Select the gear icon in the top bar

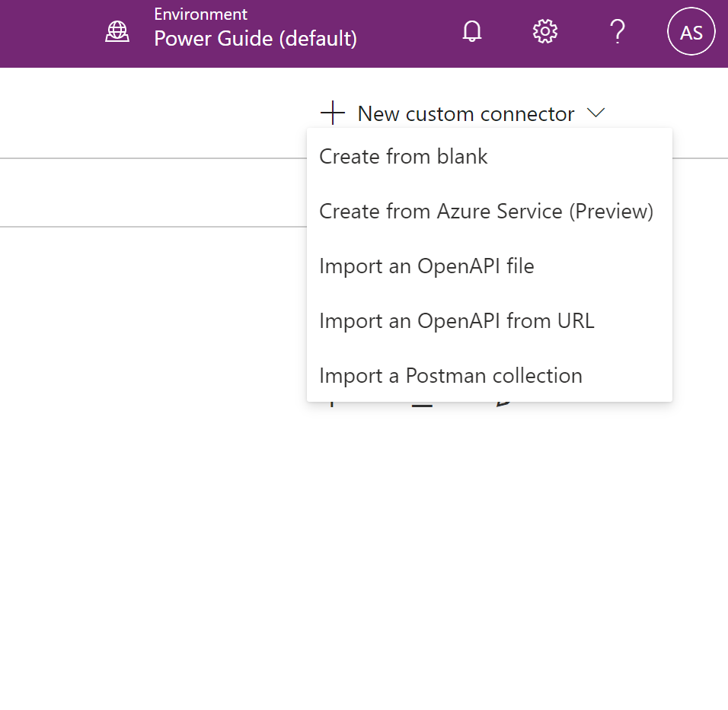point(544,31)
